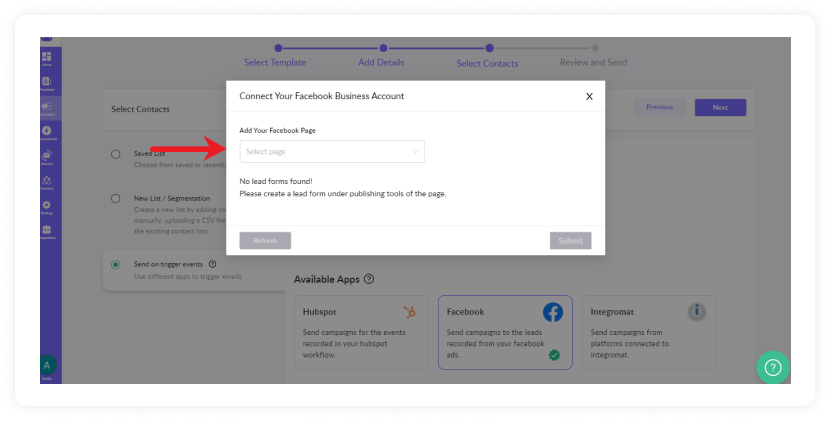830x421 pixels.
Task: Click the Submit button in dialog
Action: point(571,240)
